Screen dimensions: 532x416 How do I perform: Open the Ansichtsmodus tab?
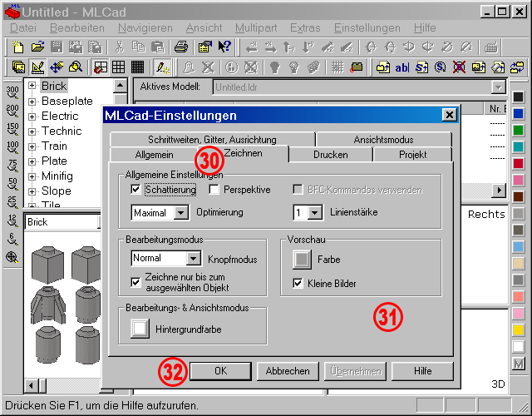pyautogui.click(x=384, y=140)
